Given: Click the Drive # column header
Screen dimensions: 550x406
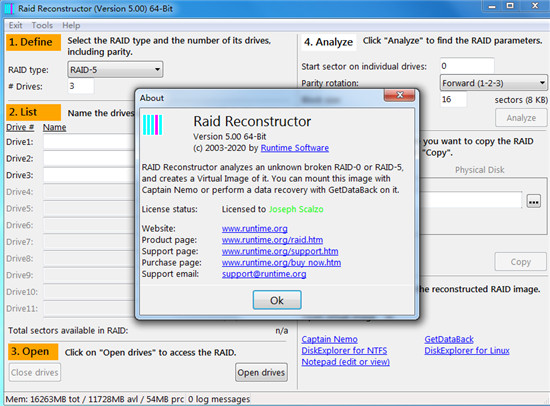Looking at the screenshot, I should coord(20,127).
